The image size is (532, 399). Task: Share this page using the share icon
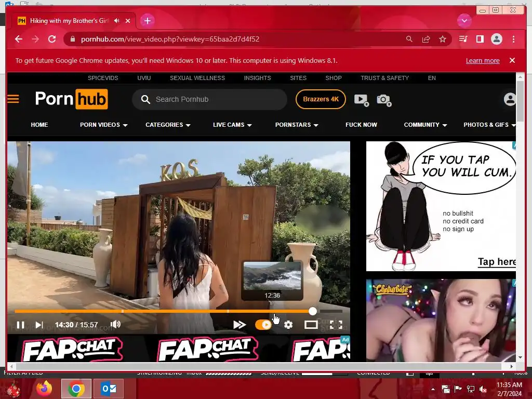(x=426, y=39)
